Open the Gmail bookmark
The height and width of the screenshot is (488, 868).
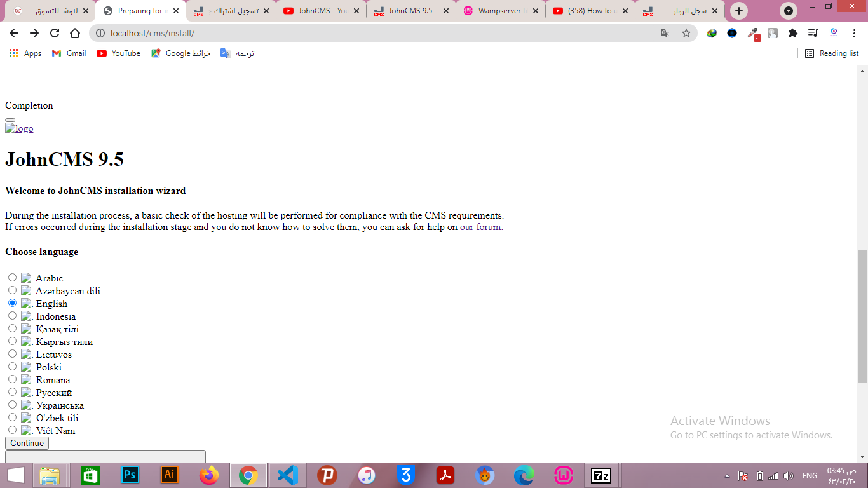69,53
